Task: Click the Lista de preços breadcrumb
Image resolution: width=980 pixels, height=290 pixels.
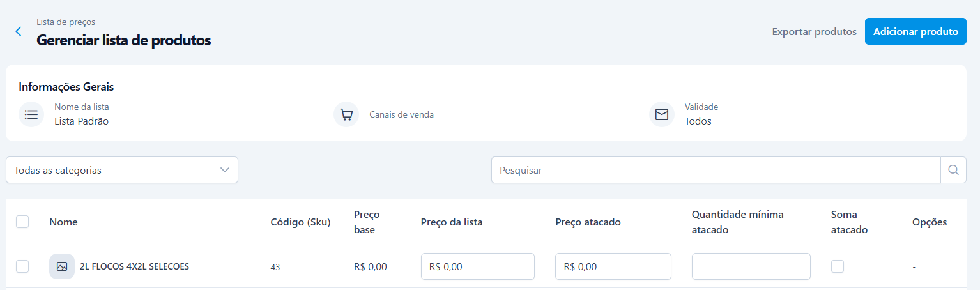Action: (66, 22)
